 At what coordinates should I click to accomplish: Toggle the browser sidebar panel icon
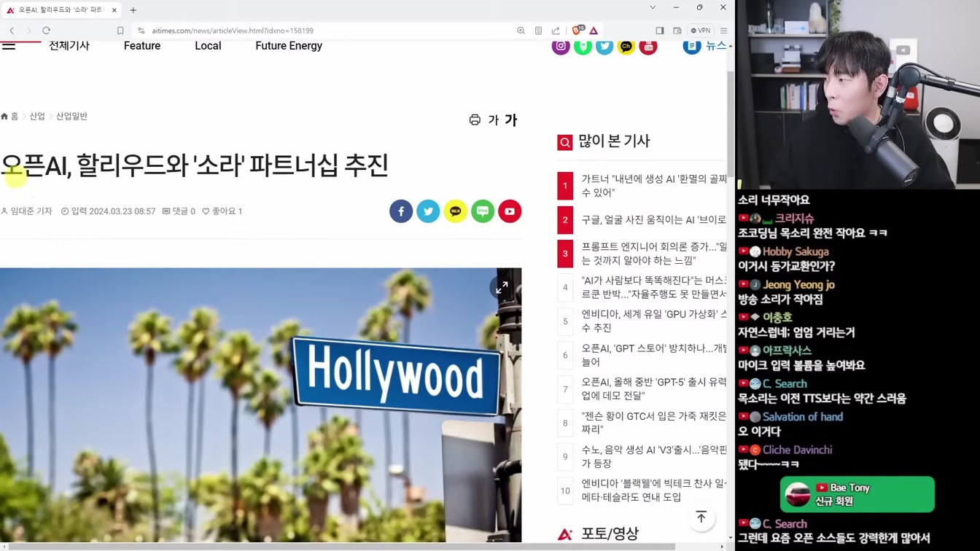tap(659, 31)
